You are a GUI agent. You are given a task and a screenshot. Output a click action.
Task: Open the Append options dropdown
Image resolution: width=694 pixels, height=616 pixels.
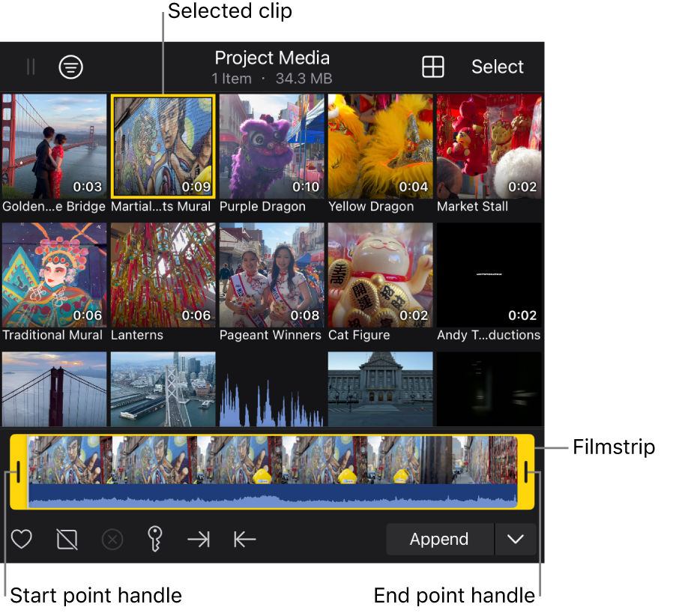coord(516,539)
